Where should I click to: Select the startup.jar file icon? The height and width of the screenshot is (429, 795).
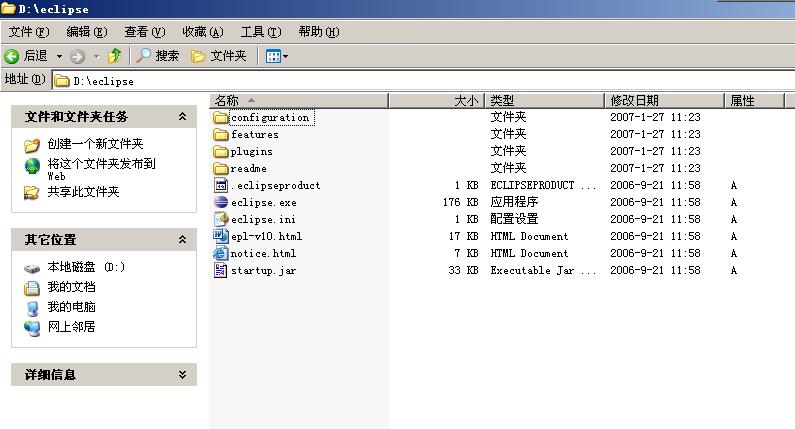(221, 270)
